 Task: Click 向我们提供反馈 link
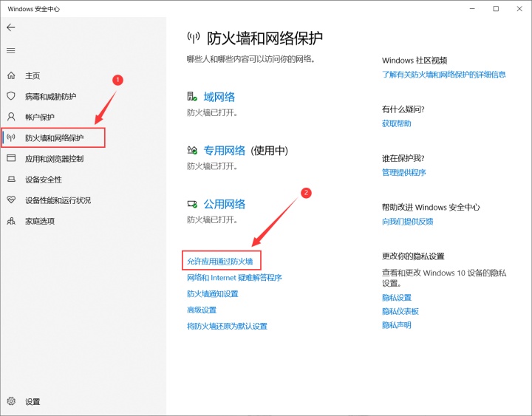tap(407, 222)
